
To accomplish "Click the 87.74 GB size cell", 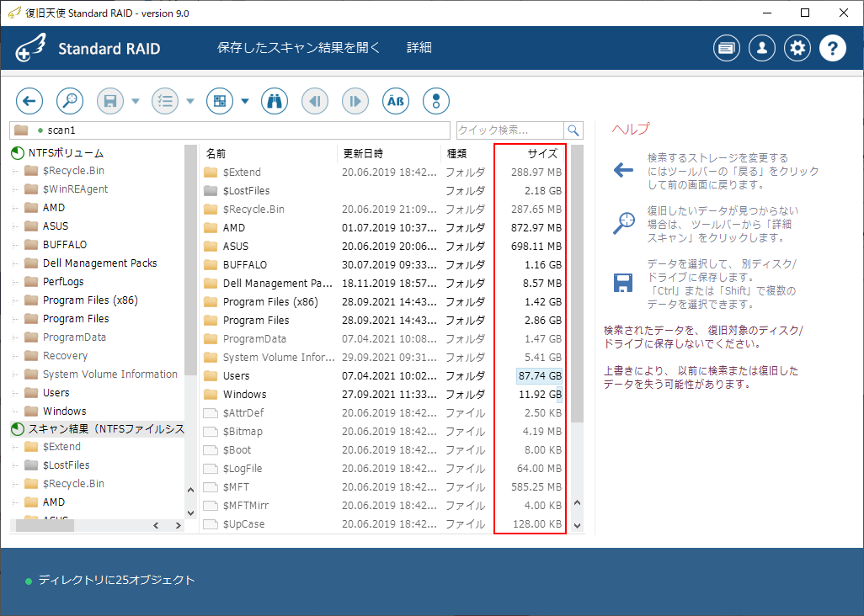I will (x=540, y=376).
